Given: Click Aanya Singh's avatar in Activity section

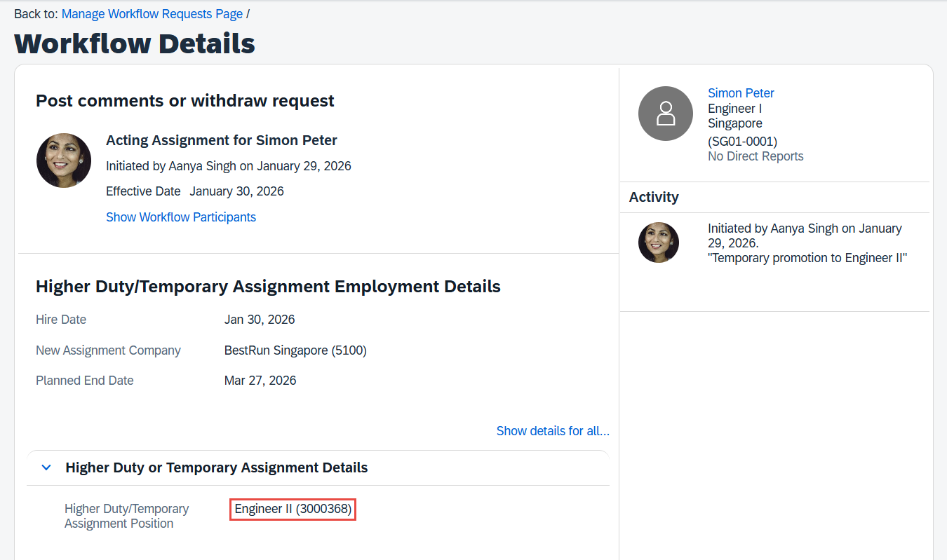Looking at the screenshot, I should (658, 243).
